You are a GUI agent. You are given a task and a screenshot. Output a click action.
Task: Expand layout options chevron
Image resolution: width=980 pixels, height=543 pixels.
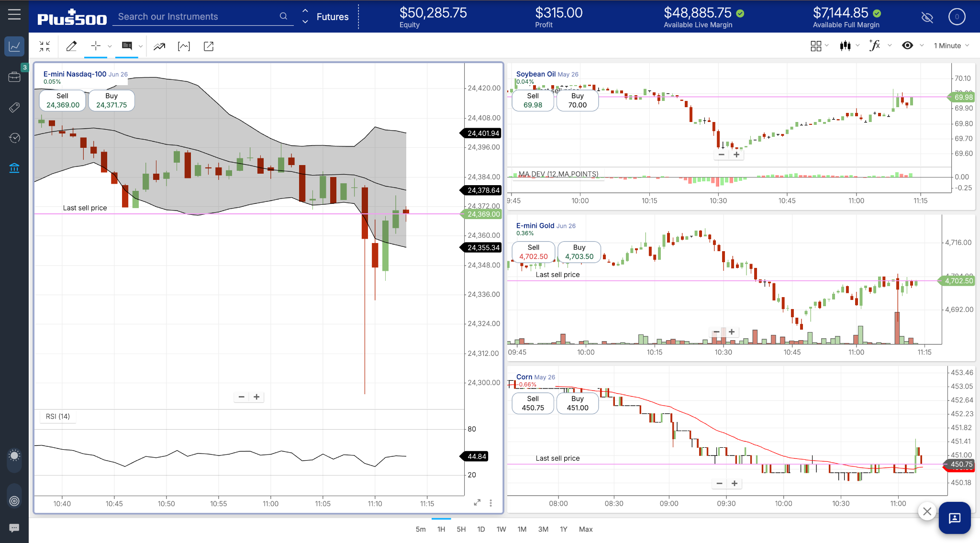click(x=826, y=46)
